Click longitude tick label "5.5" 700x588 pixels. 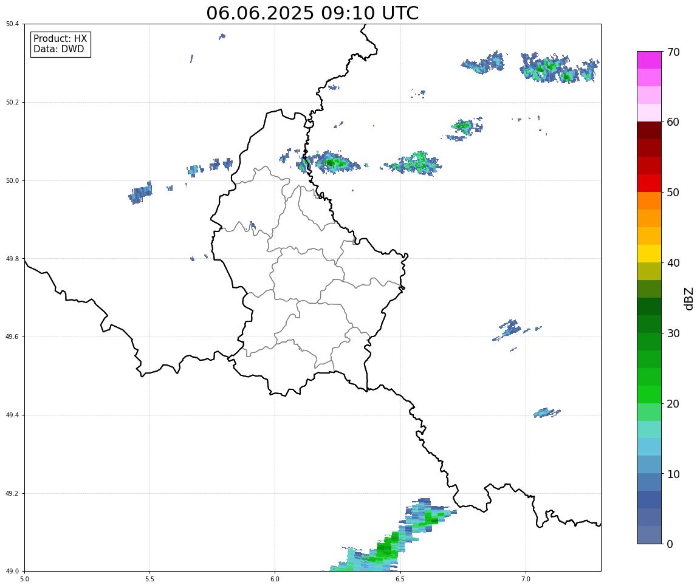150,579
